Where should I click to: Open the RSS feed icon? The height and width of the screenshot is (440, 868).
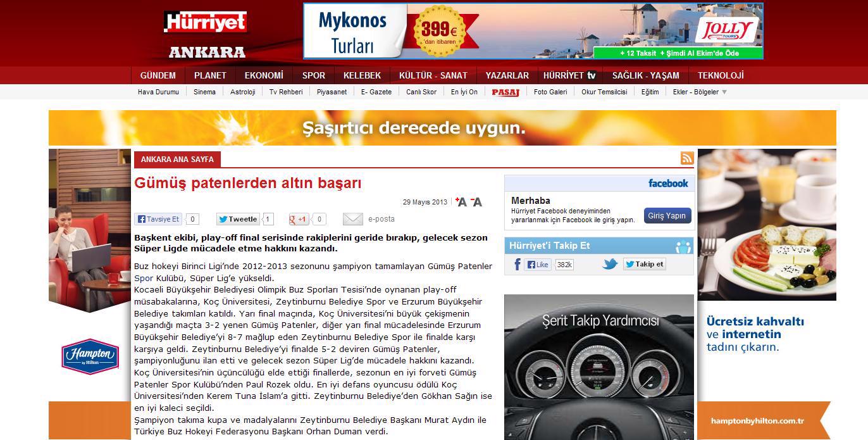click(x=687, y=158)
